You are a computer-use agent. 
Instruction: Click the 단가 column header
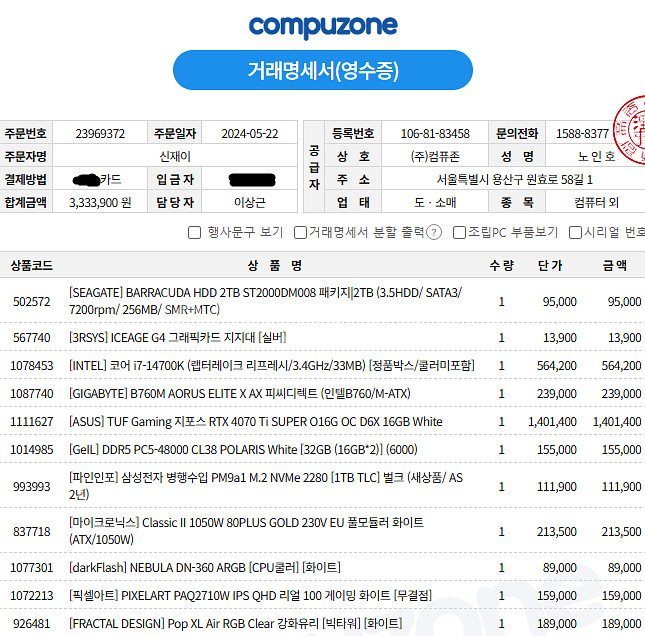[550, 265]
